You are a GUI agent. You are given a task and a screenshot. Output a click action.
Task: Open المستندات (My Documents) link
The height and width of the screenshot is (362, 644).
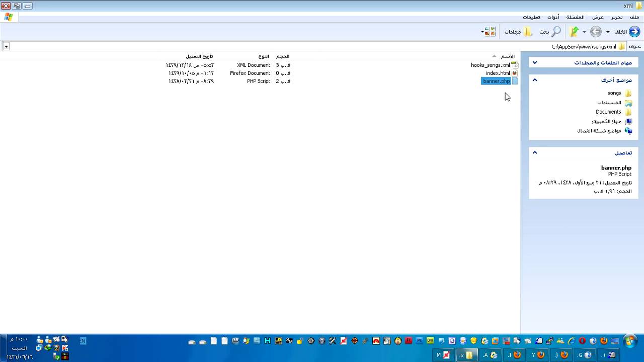(x=609, y=103)
